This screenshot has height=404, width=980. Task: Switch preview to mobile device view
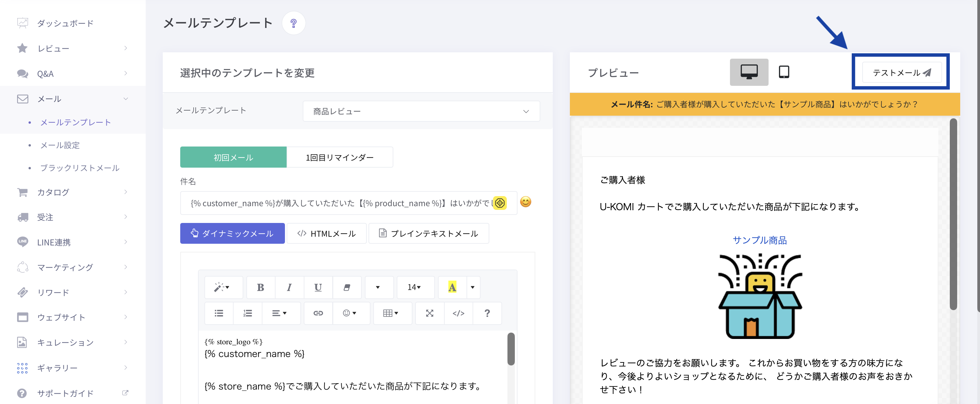[784, 72]
